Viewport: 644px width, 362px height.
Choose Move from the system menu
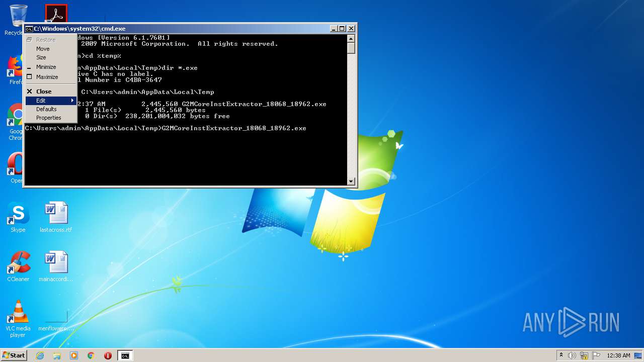[x=50, y=49]
